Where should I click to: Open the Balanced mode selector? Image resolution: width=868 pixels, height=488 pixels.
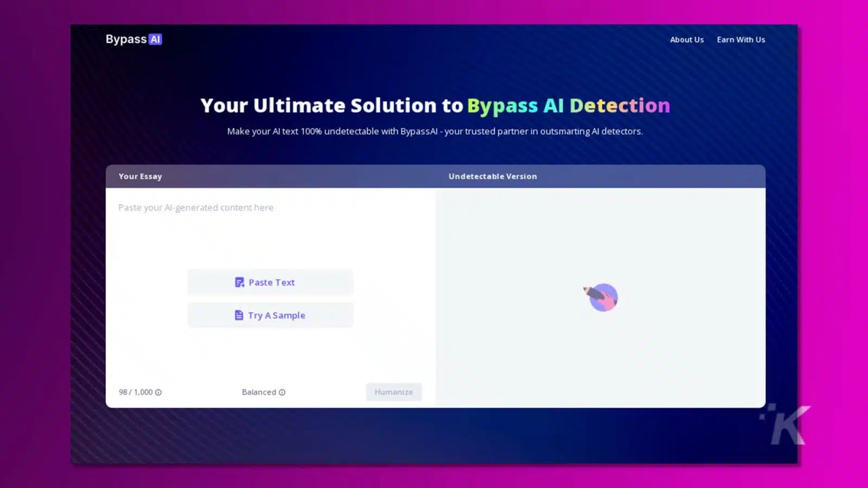coord(259,392)
